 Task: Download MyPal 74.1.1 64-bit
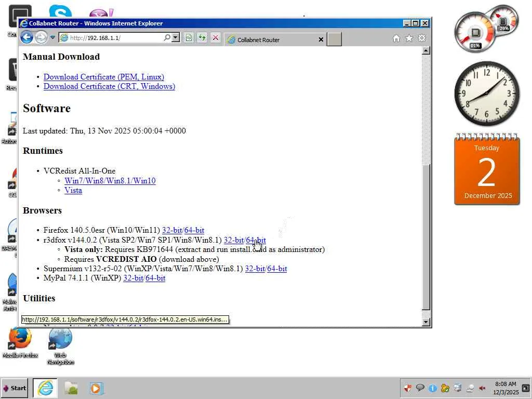[155, 278]
